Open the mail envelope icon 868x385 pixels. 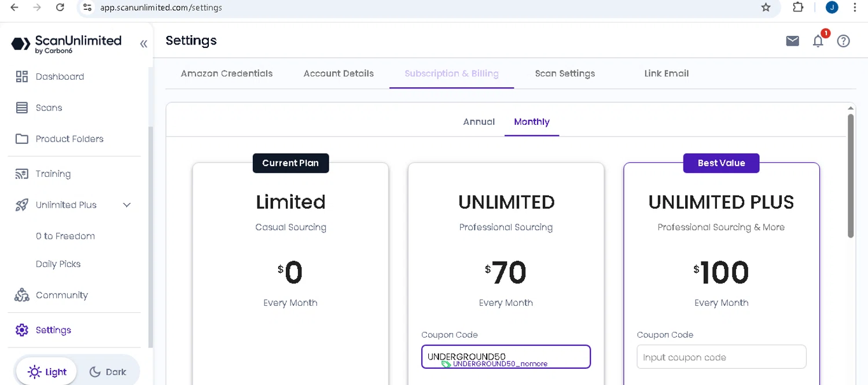792,40
